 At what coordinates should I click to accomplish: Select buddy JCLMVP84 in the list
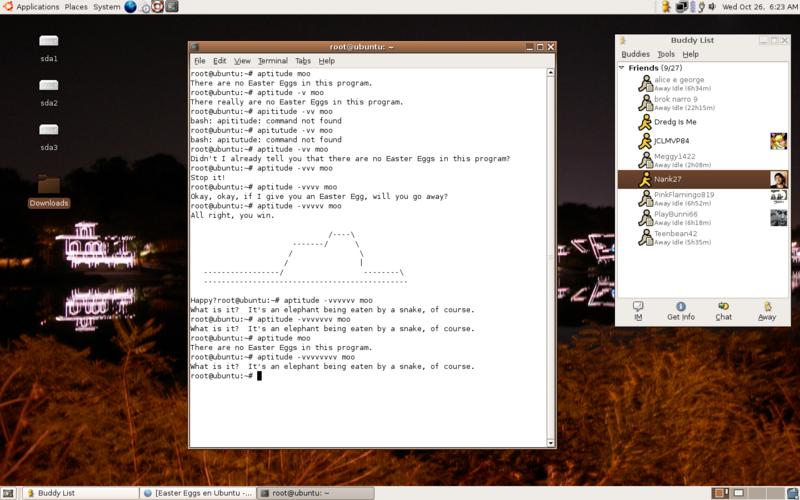671,141
